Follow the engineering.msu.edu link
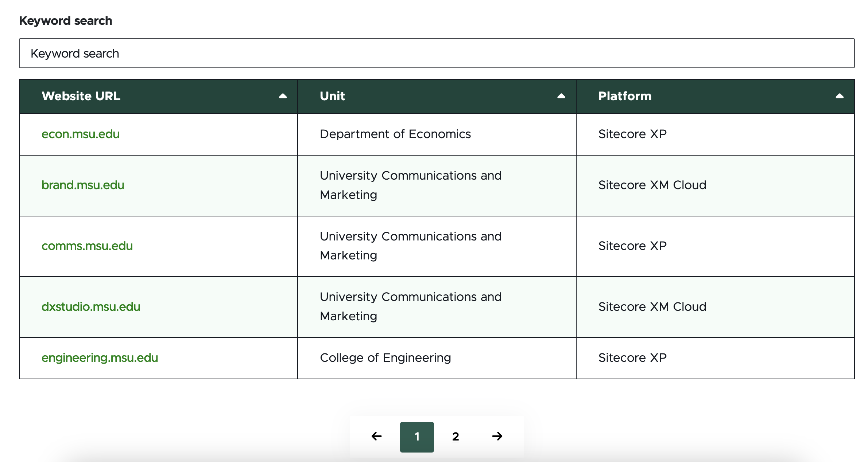868x462 pixels. (x=100, y=358)
